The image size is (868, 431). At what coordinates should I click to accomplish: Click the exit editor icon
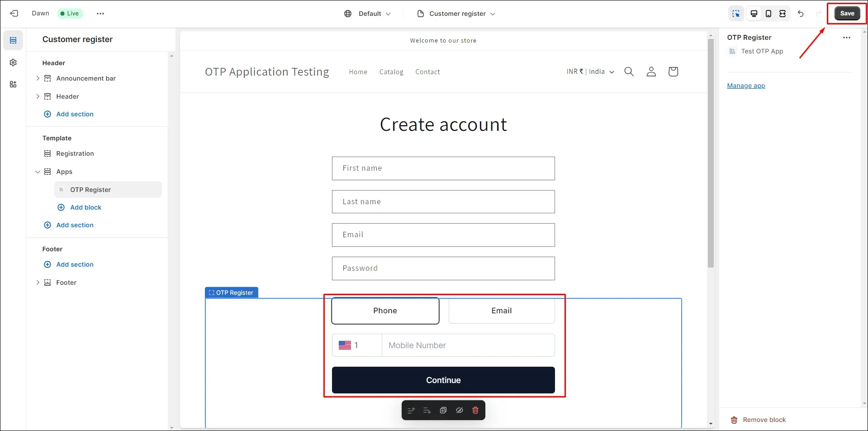(x=14, y=14)
